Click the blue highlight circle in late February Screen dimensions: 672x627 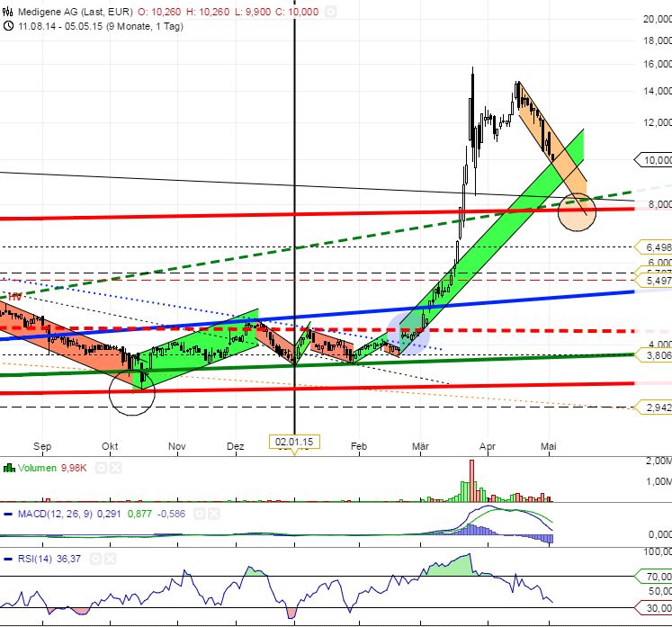point(408,334)
